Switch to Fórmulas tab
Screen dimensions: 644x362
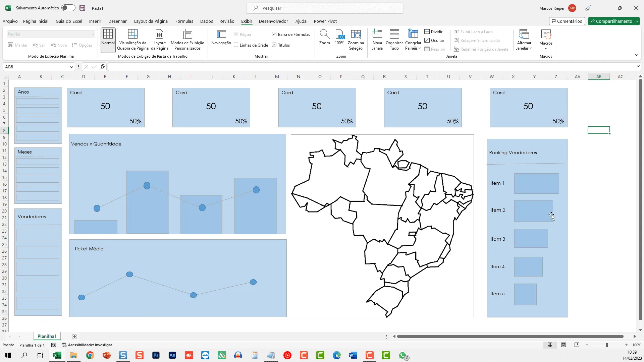point(184,21)
